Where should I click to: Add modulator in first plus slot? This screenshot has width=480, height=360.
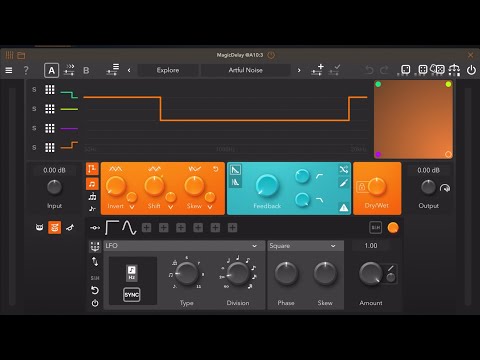click(147, 228)
